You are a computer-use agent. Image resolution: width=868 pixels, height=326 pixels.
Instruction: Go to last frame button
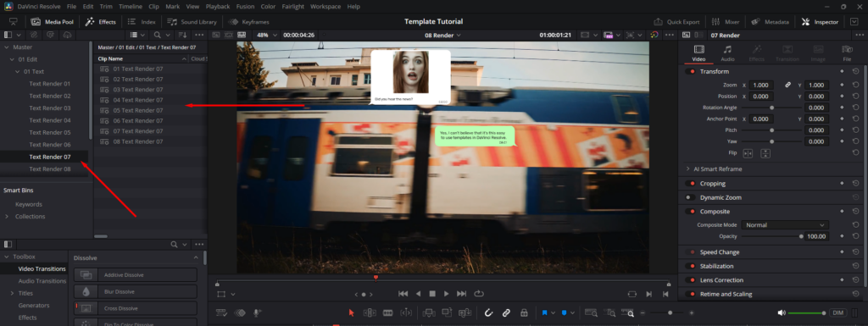click(462, 294)
